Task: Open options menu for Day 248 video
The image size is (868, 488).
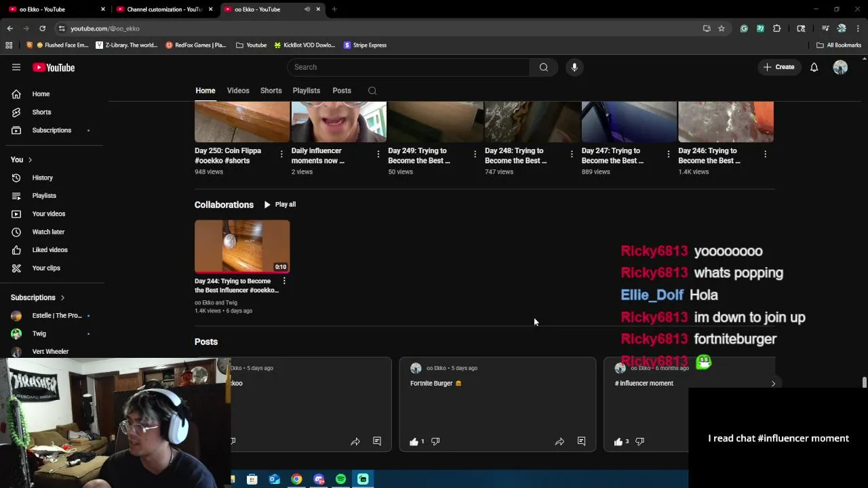Action: tap(572, 155)
